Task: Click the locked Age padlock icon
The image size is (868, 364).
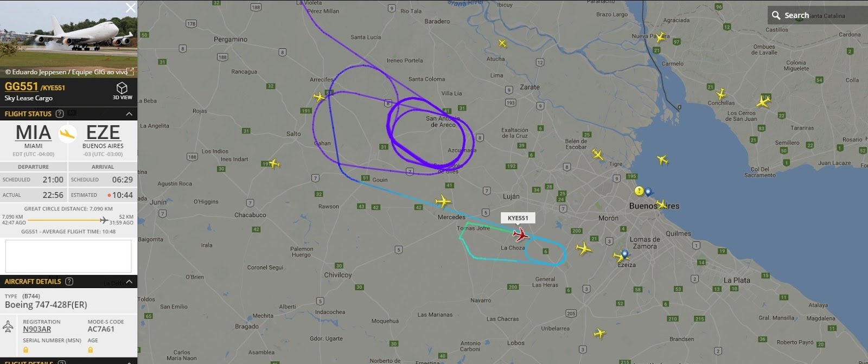Action: pos(90,350)
